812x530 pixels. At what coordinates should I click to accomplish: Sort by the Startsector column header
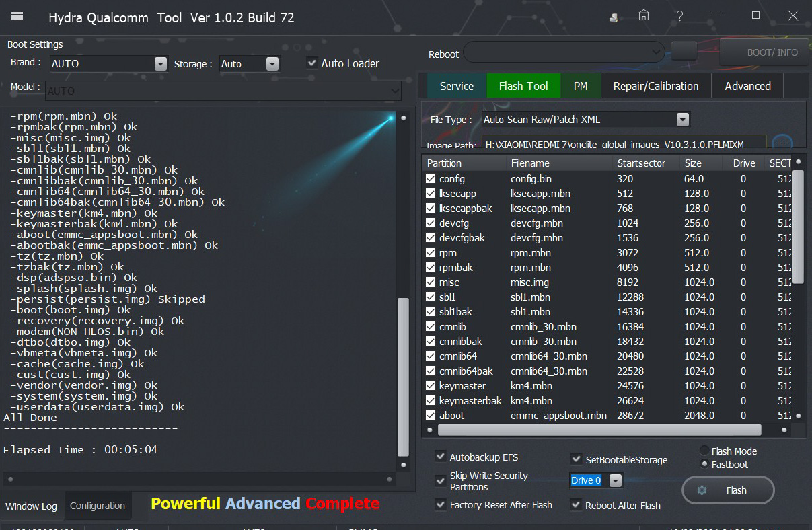coord(641,163)
